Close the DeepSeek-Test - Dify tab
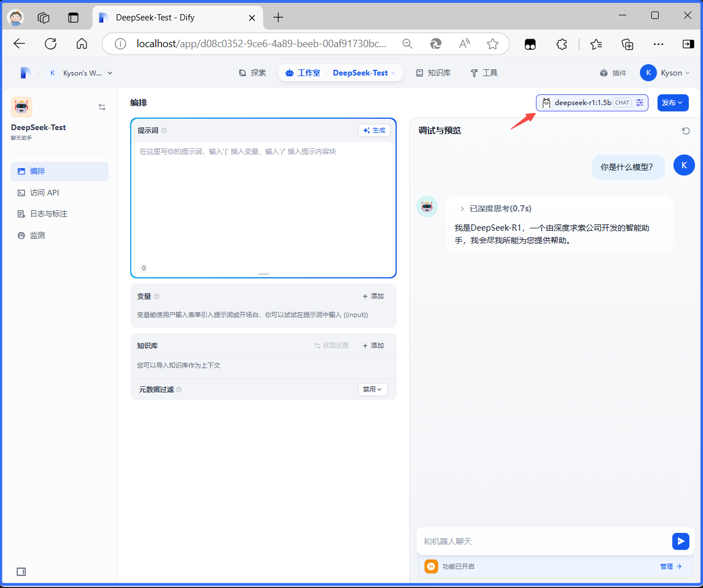Viewport: 703px width, 588px height. tap(252, 18)
